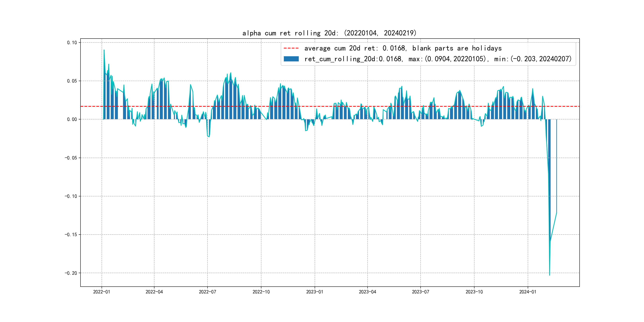Click the 2024-01 x-axis tick label
The image size is (644, 322).
point(528,292)
